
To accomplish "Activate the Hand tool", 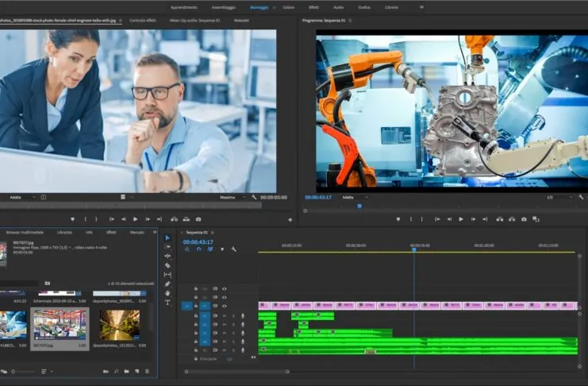I will click(x=167, y=293).
